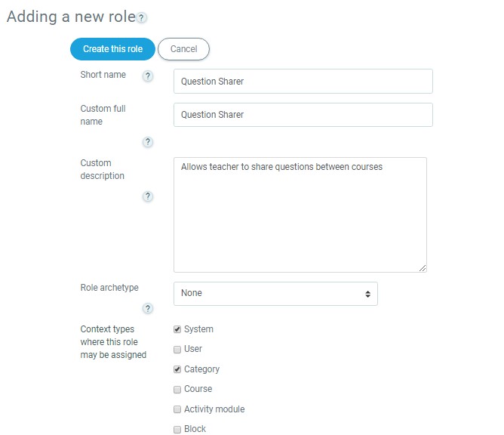Enable the Course context checkbox
The width and height of the screenshot is (504, 435).
(177, 390)
